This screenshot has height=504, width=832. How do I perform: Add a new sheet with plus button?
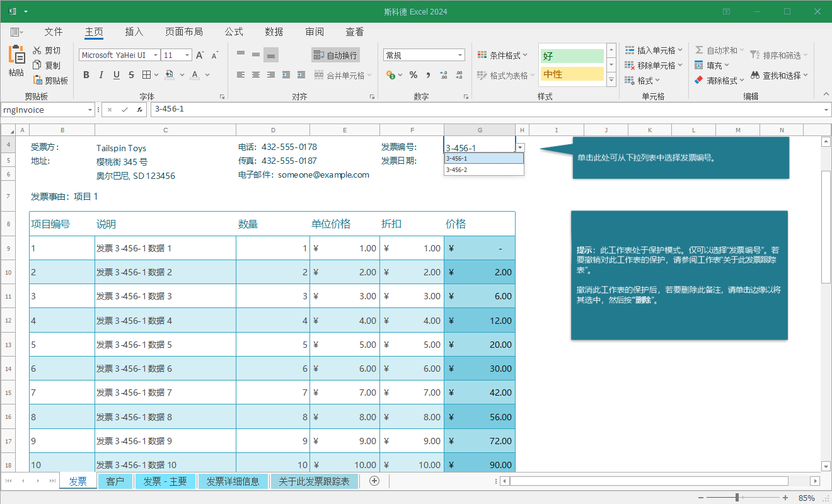(374, 481)
